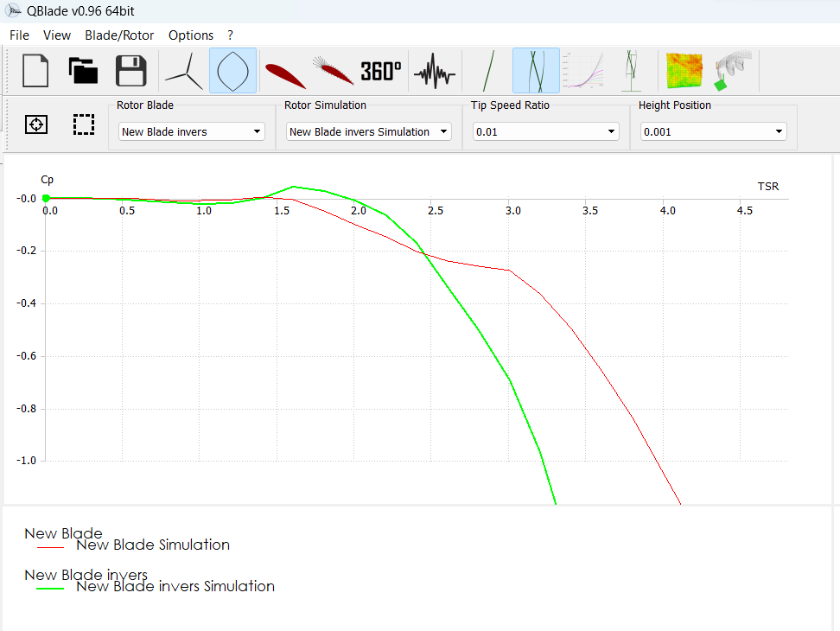Switch to the three-blade HAWT rotor mode
The height and width of the screenshot is (631, 840).
coord(183,71)
